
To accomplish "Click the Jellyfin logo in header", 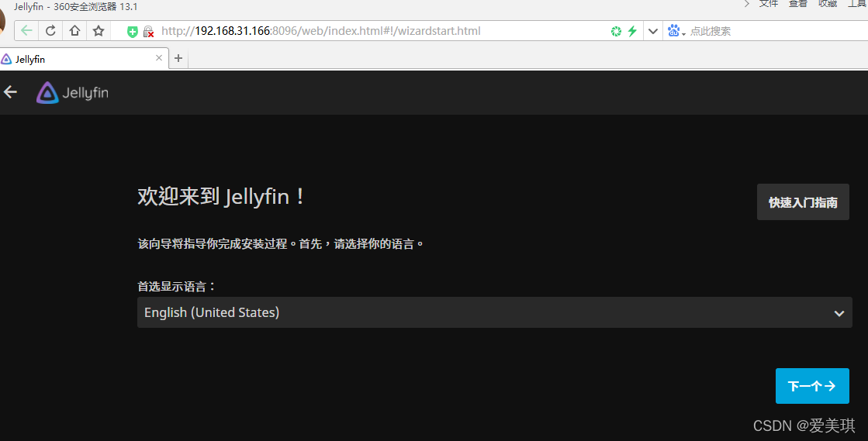I will [x=72, y=92].
